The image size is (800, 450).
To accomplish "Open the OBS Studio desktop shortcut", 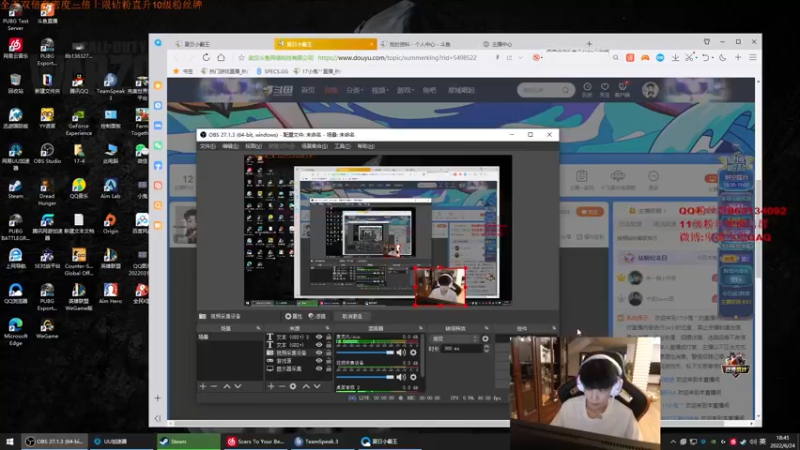I will point(47,154).
